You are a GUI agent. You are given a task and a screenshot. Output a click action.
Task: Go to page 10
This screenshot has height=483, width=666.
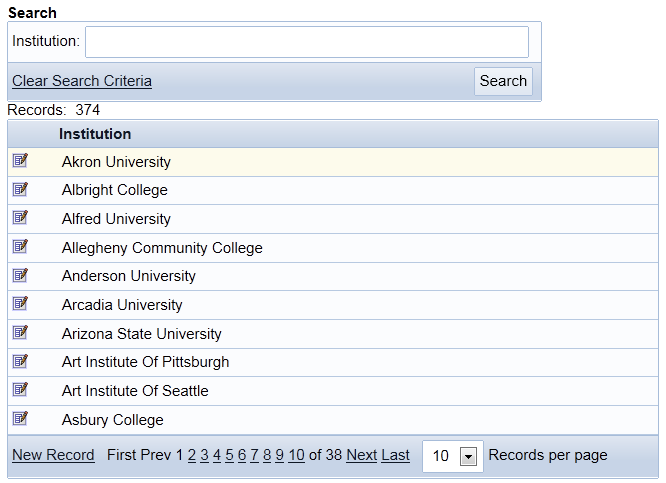(296, 455)
